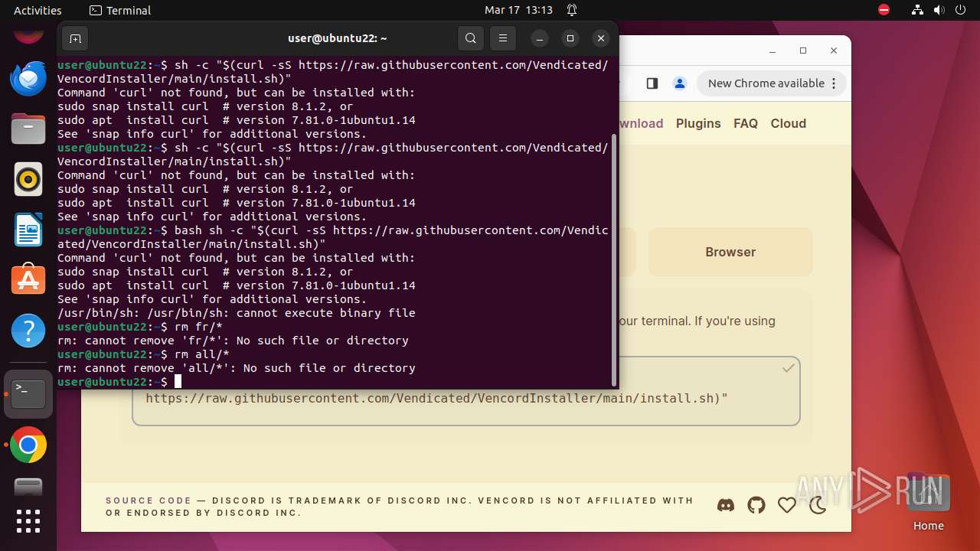Open the FAQ page in Vencord nav

746,123
